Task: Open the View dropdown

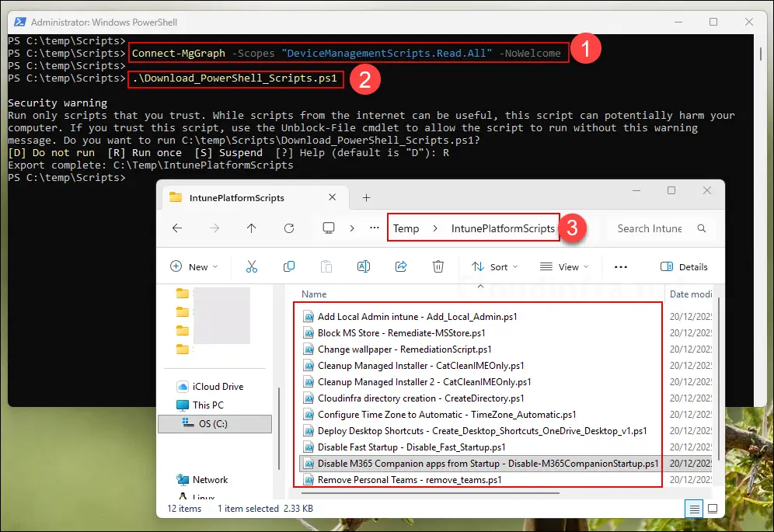Action: (x=565, y=266)
